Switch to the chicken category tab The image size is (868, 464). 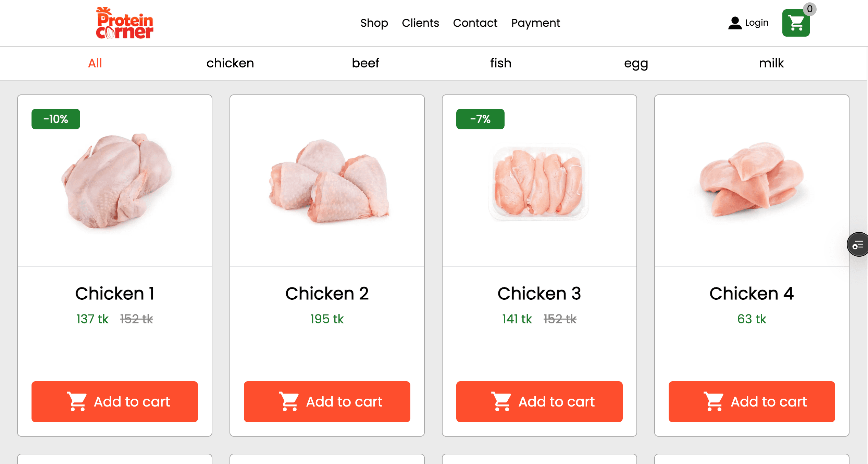click(x=230, y=63)
